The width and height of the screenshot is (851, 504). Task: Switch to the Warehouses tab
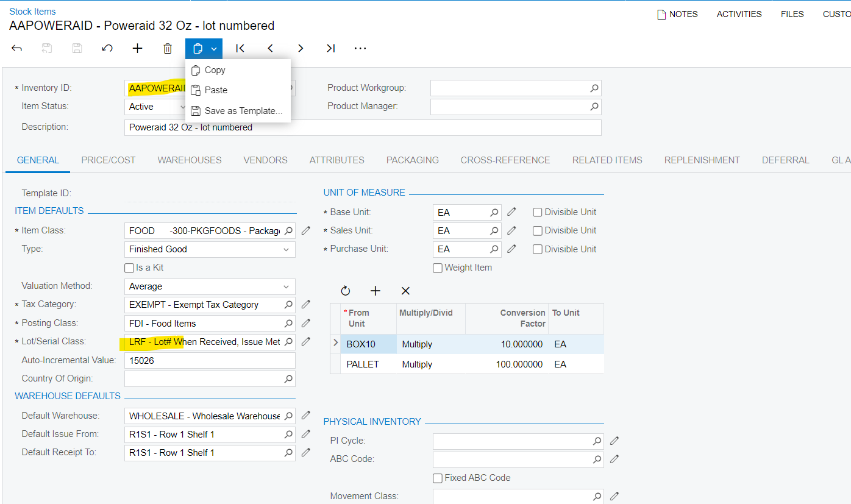pyautogui.click(x=190, y=160)
